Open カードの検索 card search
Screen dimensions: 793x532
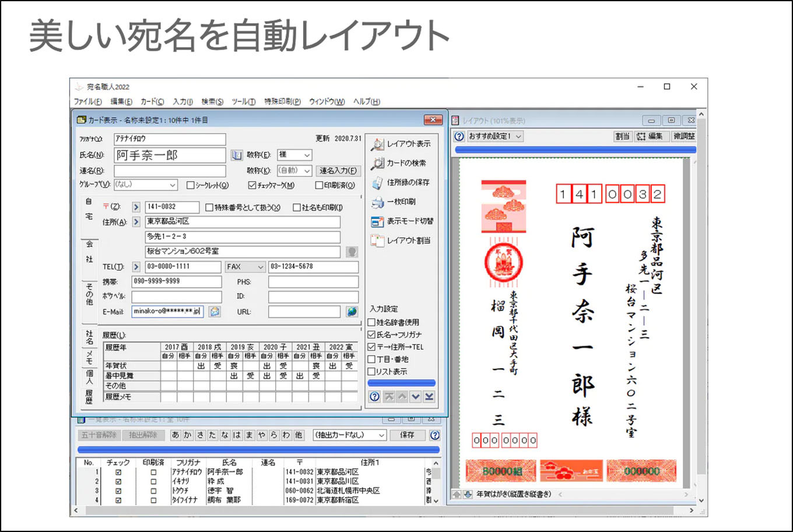378,163
